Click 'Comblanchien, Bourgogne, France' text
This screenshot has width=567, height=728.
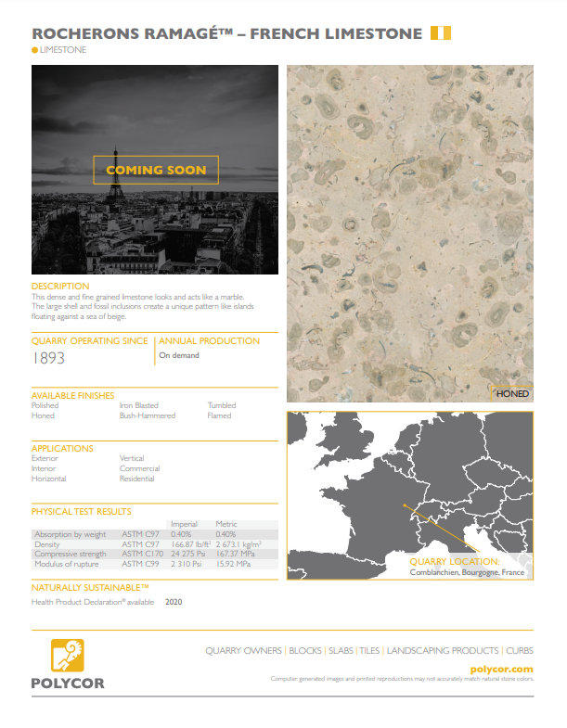[467, 572]
